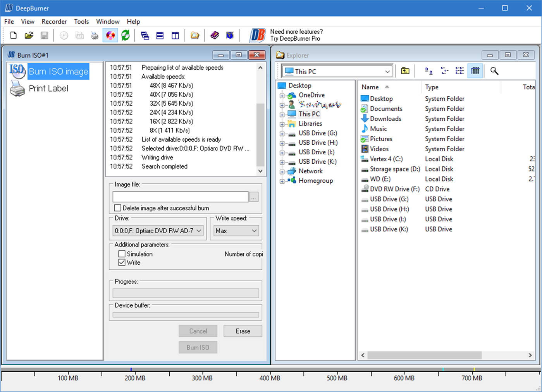Click the purple Help book icon
542x392 pixels.
coord(215,36)
